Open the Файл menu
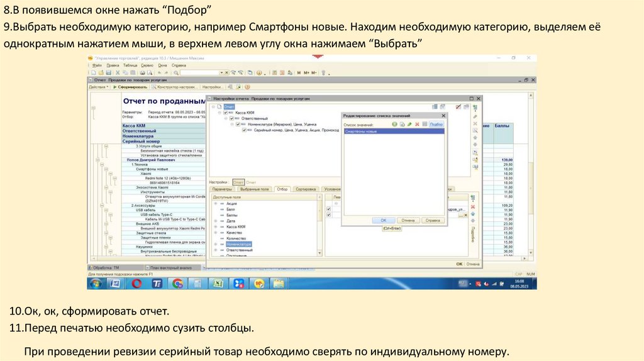 [x=97, y=65]
